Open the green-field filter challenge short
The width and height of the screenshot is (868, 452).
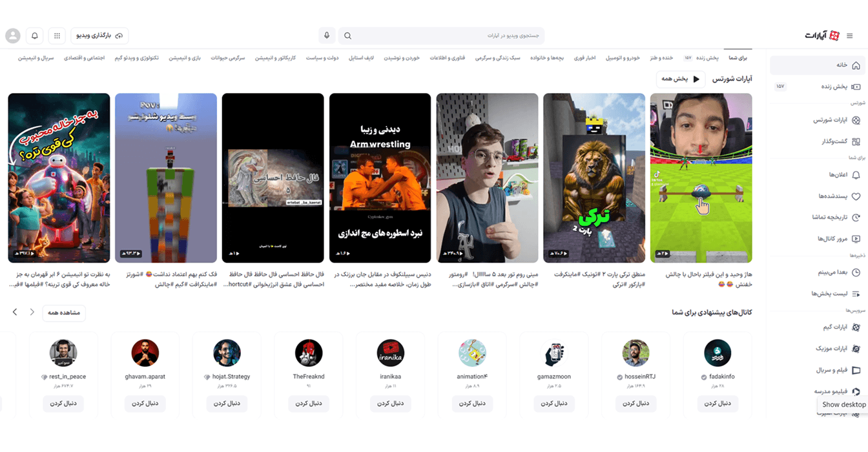[701, 178]
